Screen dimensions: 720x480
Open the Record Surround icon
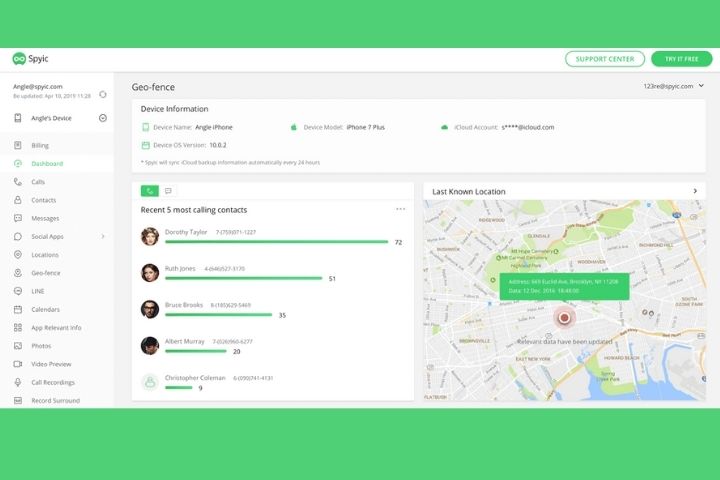17,401
